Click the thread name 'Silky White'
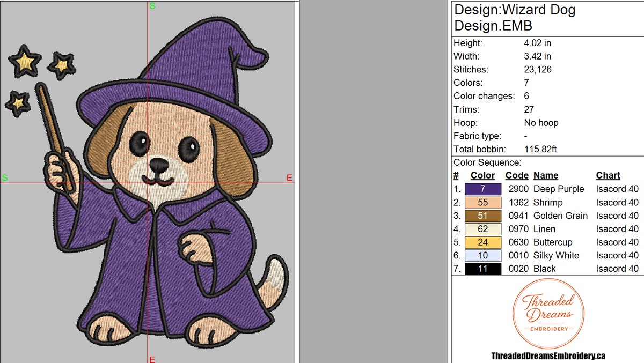This screenshot has width=644, height=363. (556, 255)
